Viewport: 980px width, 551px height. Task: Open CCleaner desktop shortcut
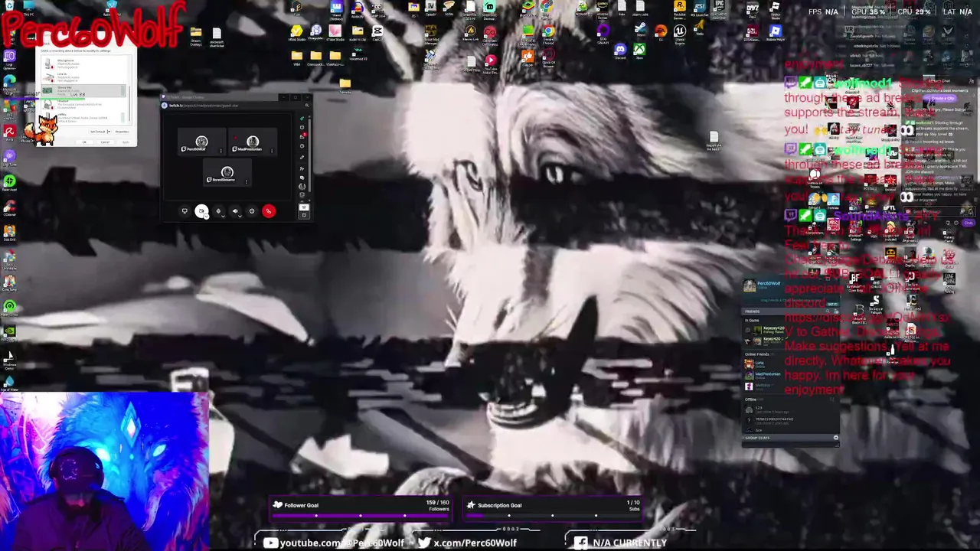coord(10,207)
